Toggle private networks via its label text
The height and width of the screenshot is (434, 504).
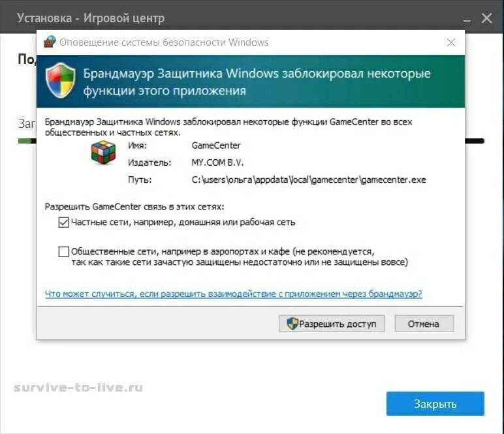tap(183, 223)
